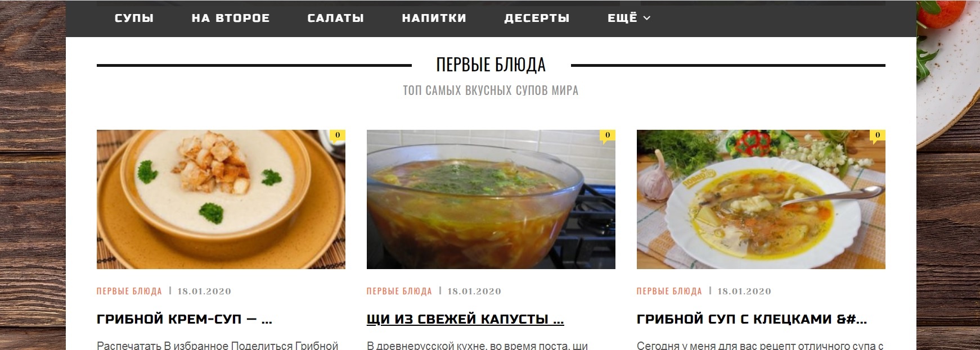Open the ЩИ ИЗ СВЕЖЕЙ КАПУСТЫ headline link
The width and height of the screenshot is (980, 350).
[465, 319]
